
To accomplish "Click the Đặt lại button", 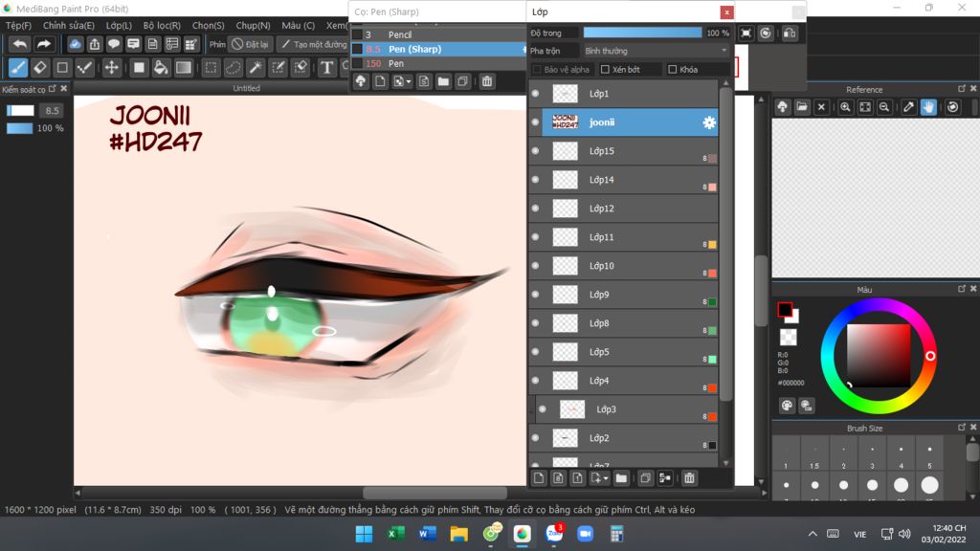I will pyautogui.click(x=251, y=44).
